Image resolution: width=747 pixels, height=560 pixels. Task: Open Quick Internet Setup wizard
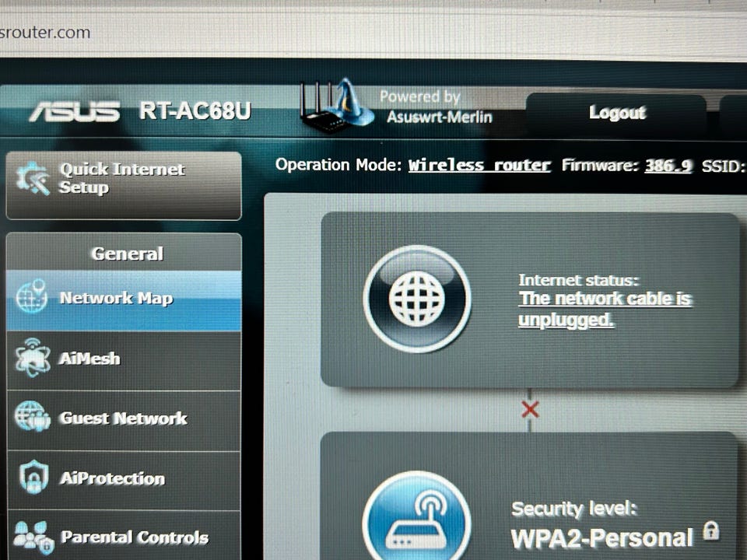(x=124, y=186)
